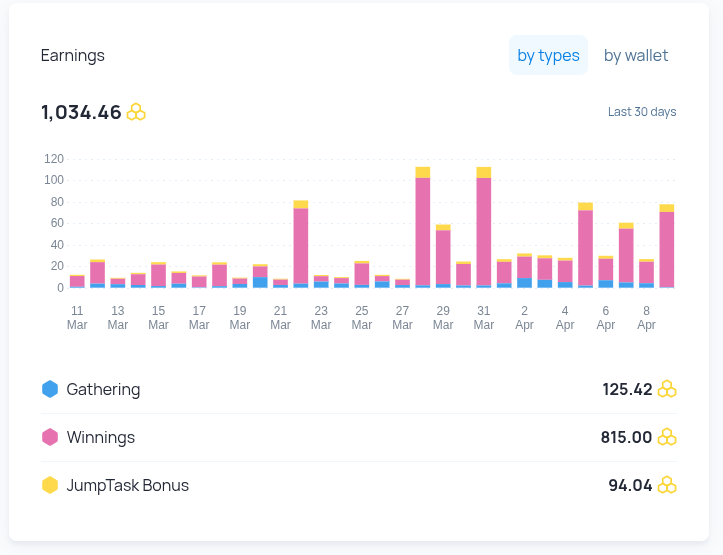Click the pink Winnings hexagon icon
Image resolution: width=723 pixels, height=555 pixels.
click(50, 437)
